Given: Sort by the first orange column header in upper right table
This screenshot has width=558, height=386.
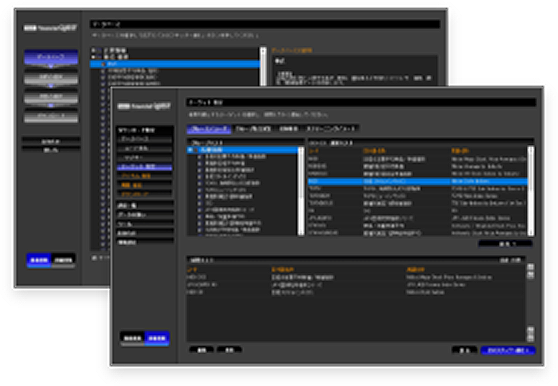Looking at the screenshot, I should point(314,151).
